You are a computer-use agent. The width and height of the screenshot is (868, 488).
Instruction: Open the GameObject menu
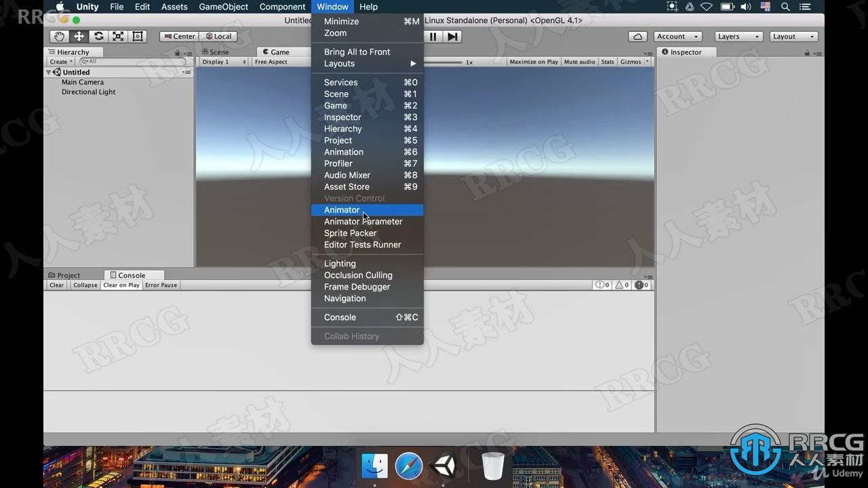[x=224, y=7]
